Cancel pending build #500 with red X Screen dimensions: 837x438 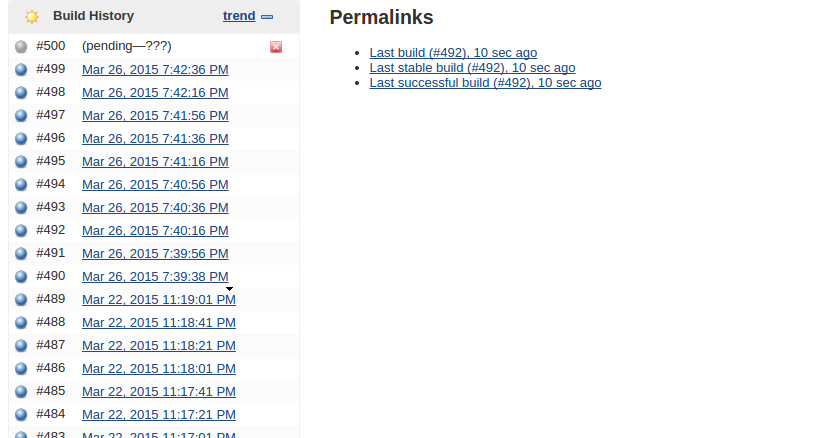[x=276, y=47]
